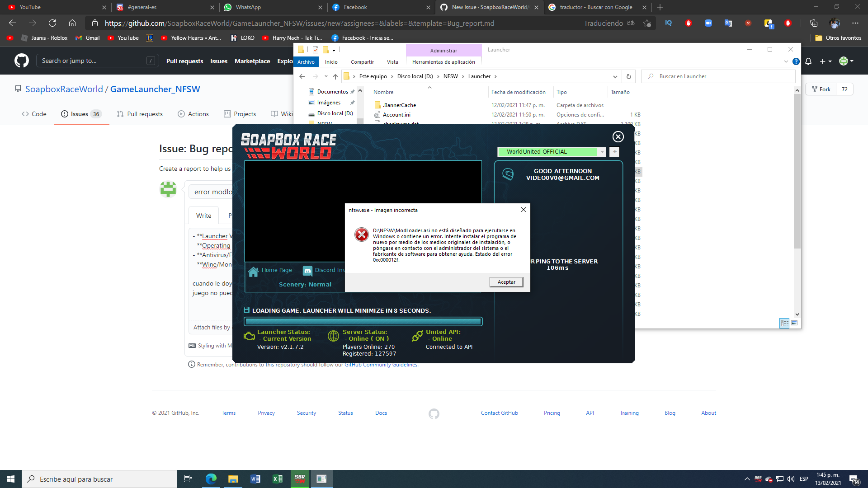Switch to the WhatsApp browser tab
The image size is (868, 488).
[x=273, y=7]
